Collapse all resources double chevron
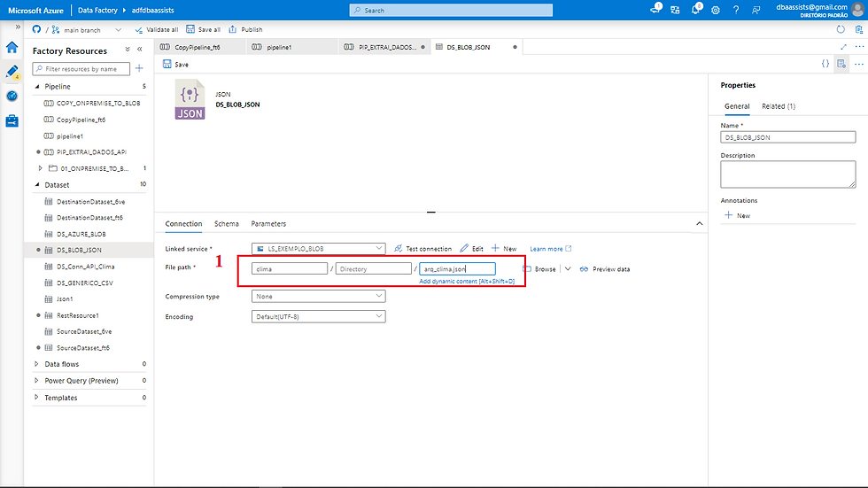The height and width of the screenshot is (488, 868). (x=128, y=50)
